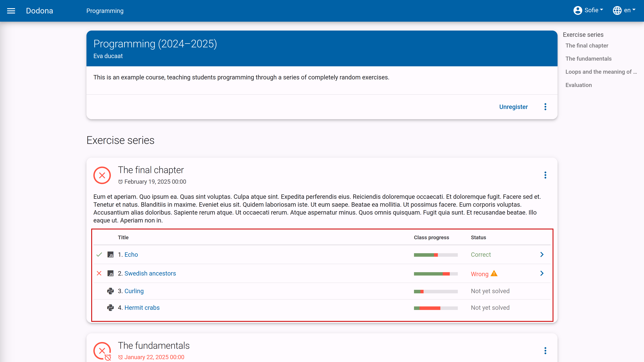The width and height of the screenshot is (644, 362).
Task: Click the deadline alarm icon for February 19
Action: coord(121,182)
